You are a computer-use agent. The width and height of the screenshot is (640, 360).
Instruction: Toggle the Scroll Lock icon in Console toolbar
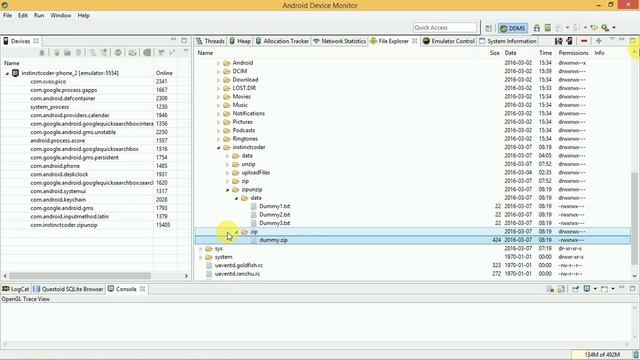[561, 289]
